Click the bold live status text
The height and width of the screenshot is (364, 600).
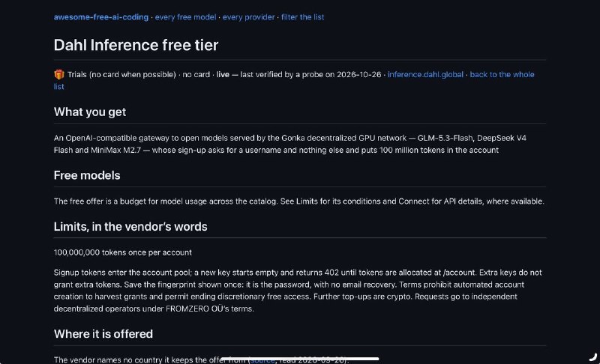[223, 74]
